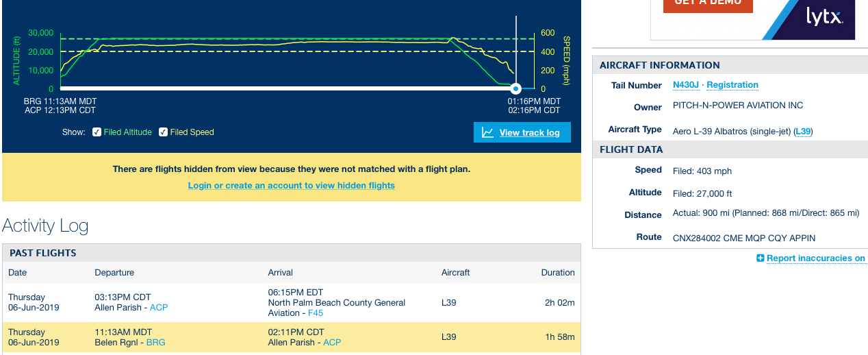This screenshot has width=868, height=355.
Task: Open ACP link in the 02:11PM arrival
Action: tap(332, 343)
